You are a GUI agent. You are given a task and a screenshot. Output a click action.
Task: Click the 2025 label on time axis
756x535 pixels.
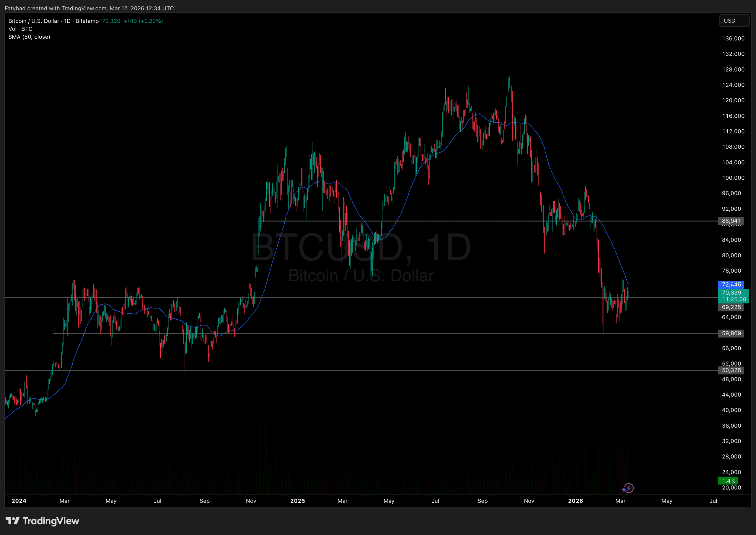click(297, 501)
